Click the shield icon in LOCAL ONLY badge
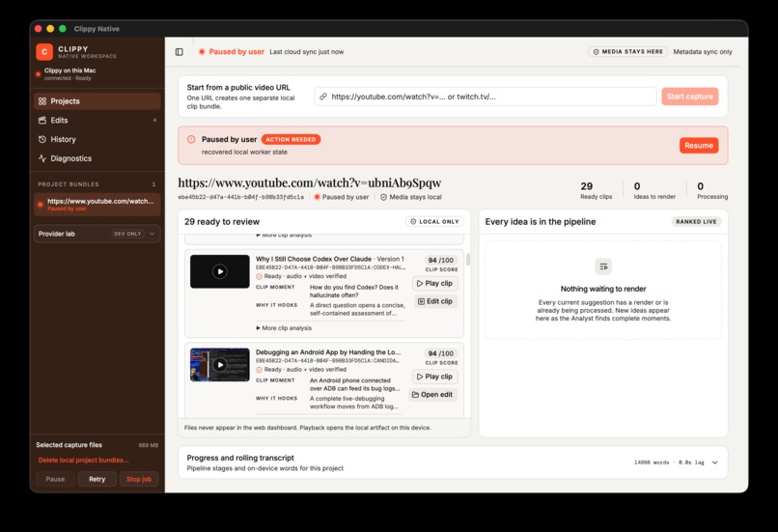Image resolution: width=778 pixels, height=532 pixels. click(413, 222)
